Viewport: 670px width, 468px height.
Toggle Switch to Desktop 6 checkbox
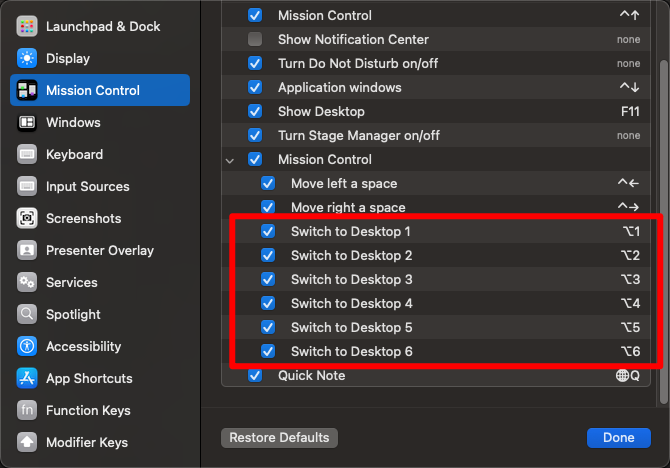pos(268,351)
